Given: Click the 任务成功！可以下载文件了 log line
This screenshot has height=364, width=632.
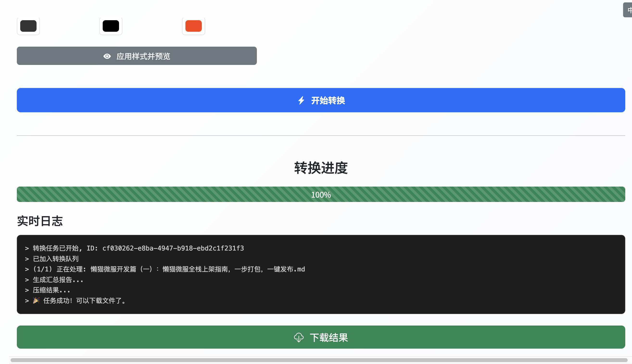Looking at the screenshot, I should coord(75,301).
